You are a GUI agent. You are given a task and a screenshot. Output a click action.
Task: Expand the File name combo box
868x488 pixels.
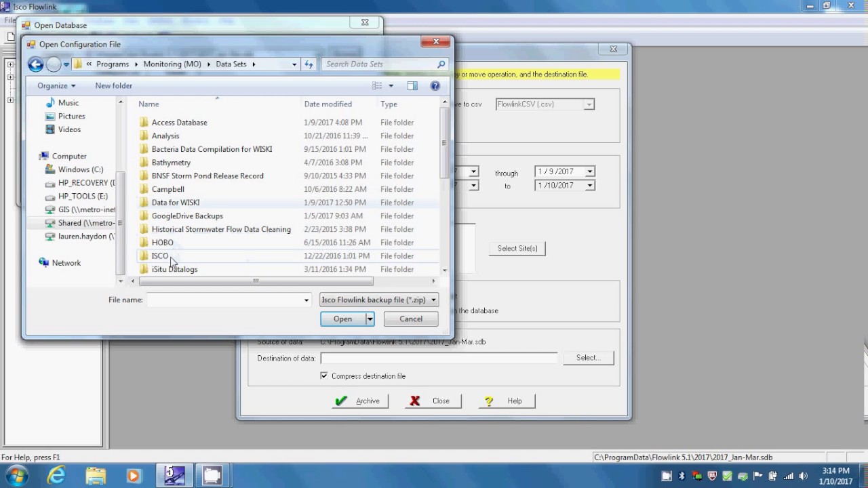coord(306,300)
